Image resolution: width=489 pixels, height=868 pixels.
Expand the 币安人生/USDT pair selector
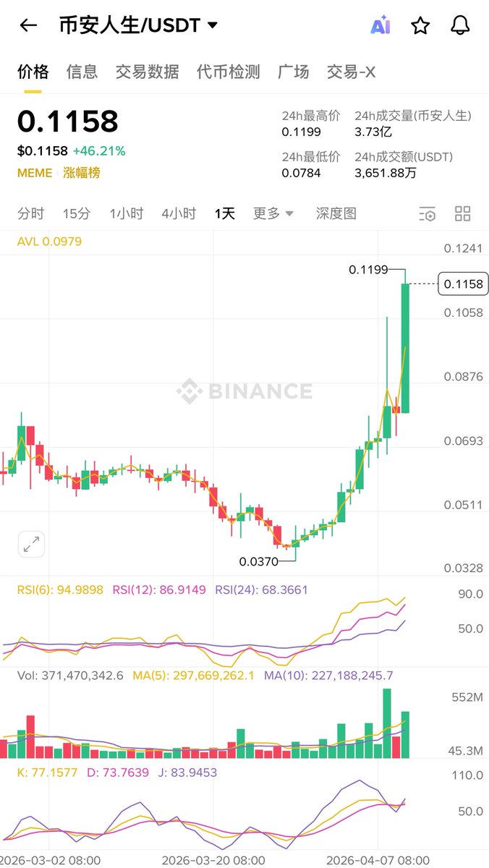coord(139,25)
